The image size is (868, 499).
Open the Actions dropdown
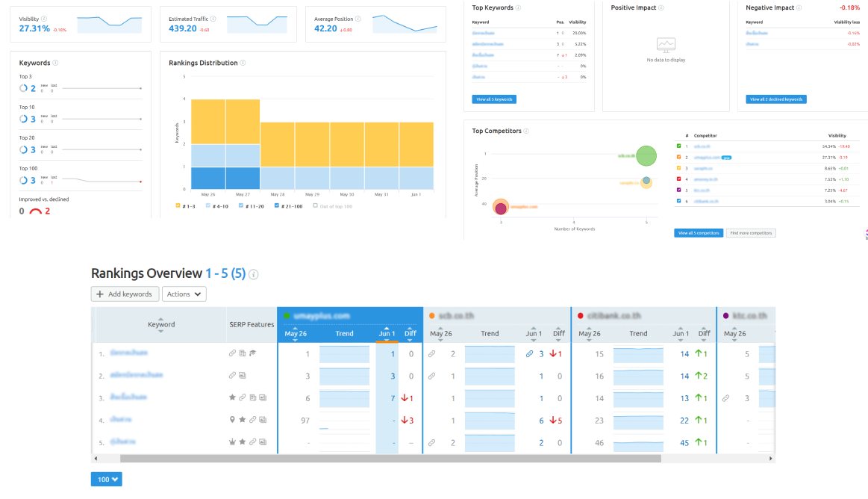point(184,294)
